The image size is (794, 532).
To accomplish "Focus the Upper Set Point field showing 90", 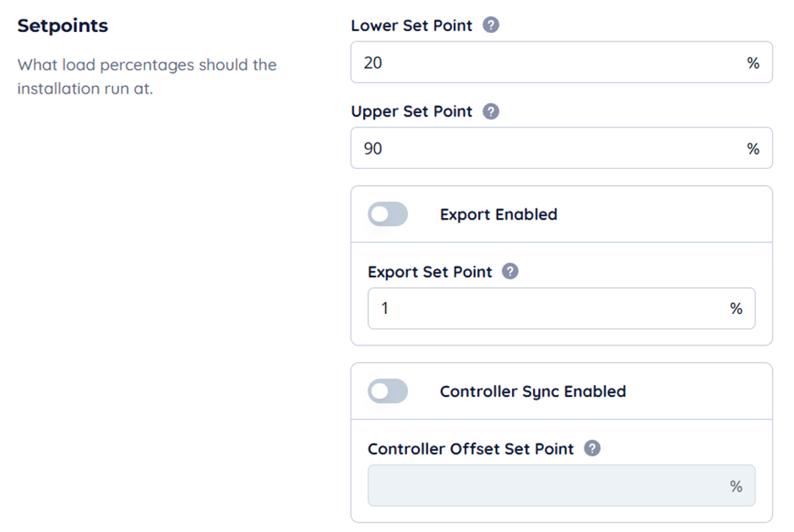I will click(541, 149).
